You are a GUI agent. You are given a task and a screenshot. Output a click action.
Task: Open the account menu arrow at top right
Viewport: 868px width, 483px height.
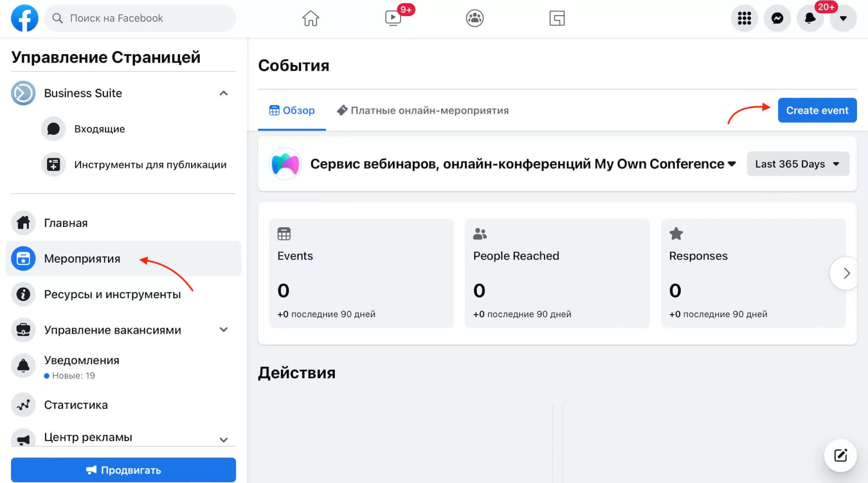tap(843, 18)
